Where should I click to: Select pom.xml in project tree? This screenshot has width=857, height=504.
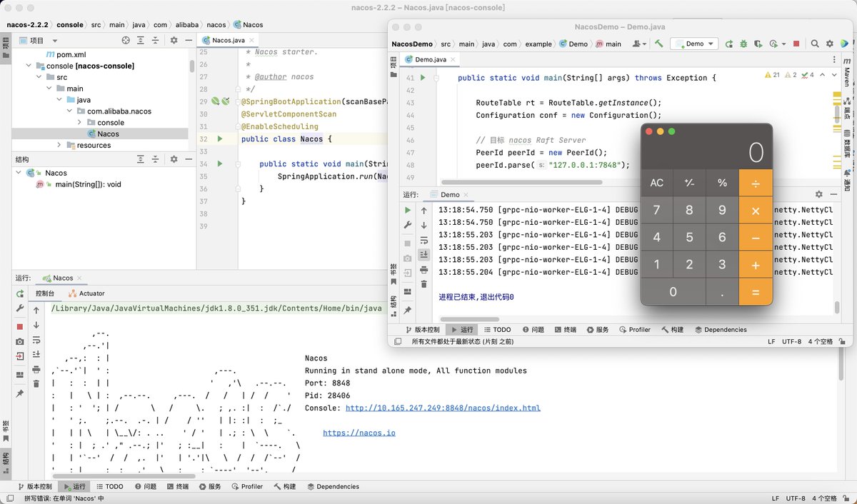[65, 54]
